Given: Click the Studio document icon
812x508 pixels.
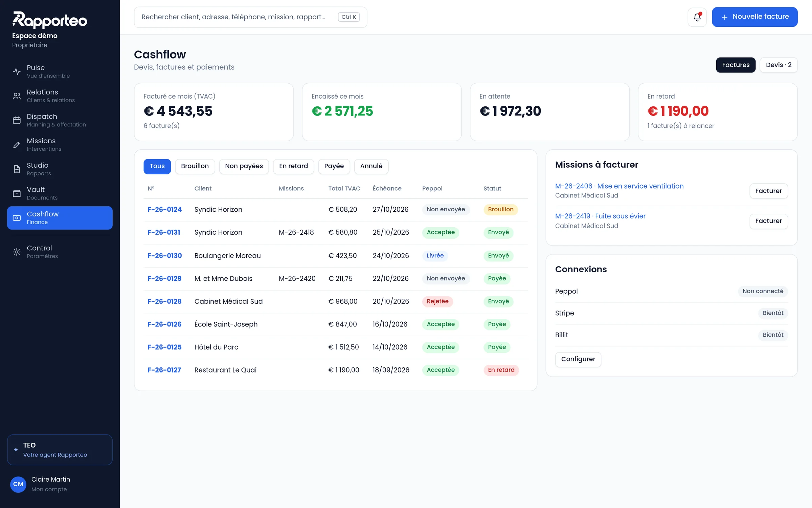Looking at the screenshot, I should (x=17, y=169).
